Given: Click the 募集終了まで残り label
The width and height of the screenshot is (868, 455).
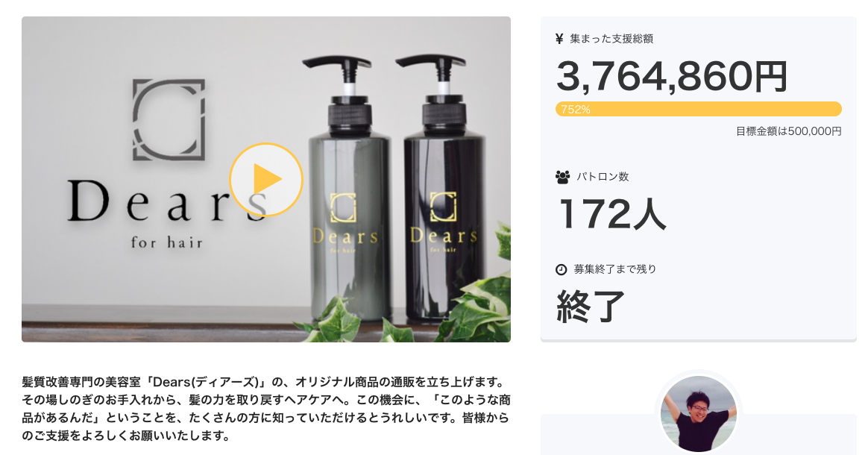Looking at the screenshot, I should [615, 269].
